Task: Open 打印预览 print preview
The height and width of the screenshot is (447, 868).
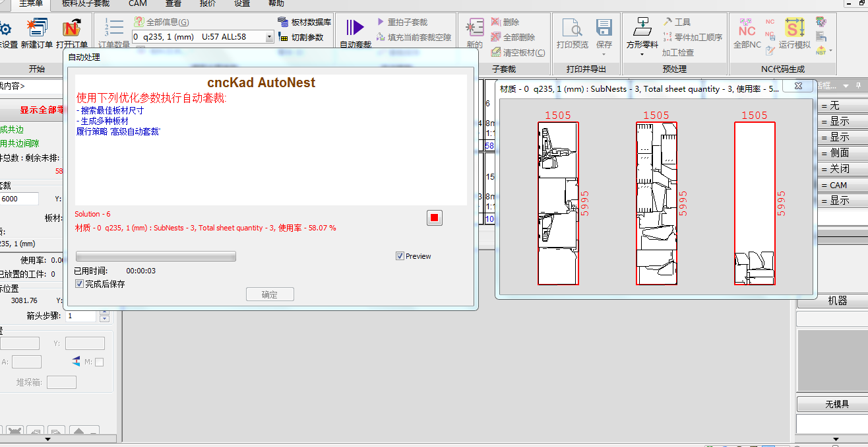Action: tap(572, 33)
